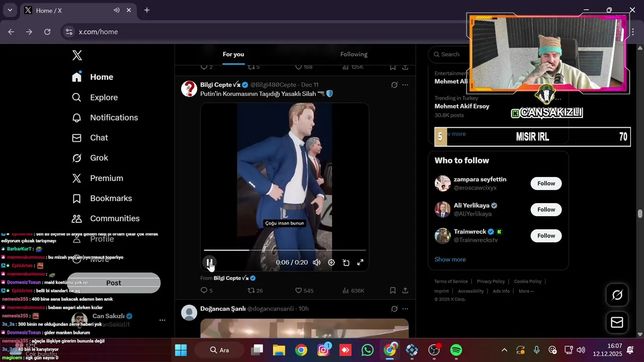
Task: Bookmark the Bilgi Cepte post
Action: coord(392,291)
